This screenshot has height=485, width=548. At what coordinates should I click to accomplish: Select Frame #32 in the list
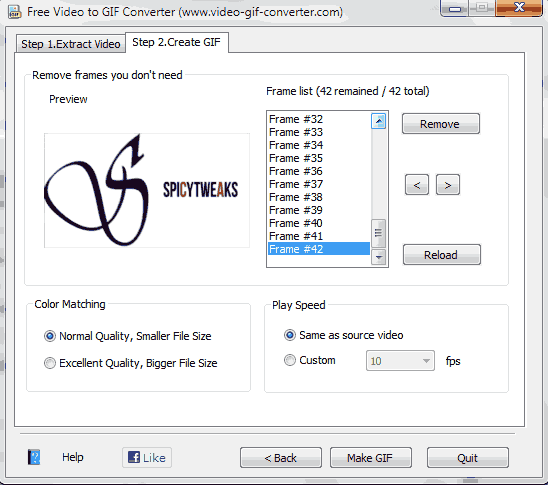pos(319,119)
